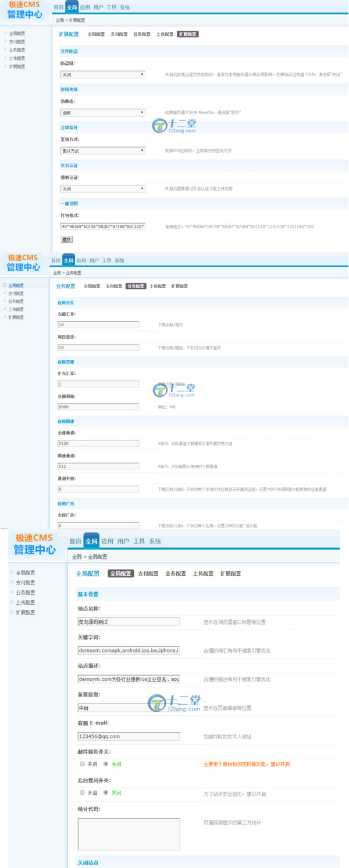Screen dimensions: 349x868
Task: Open the 防盗链 dropdown set to 关闭
Action: pos(102,75)
